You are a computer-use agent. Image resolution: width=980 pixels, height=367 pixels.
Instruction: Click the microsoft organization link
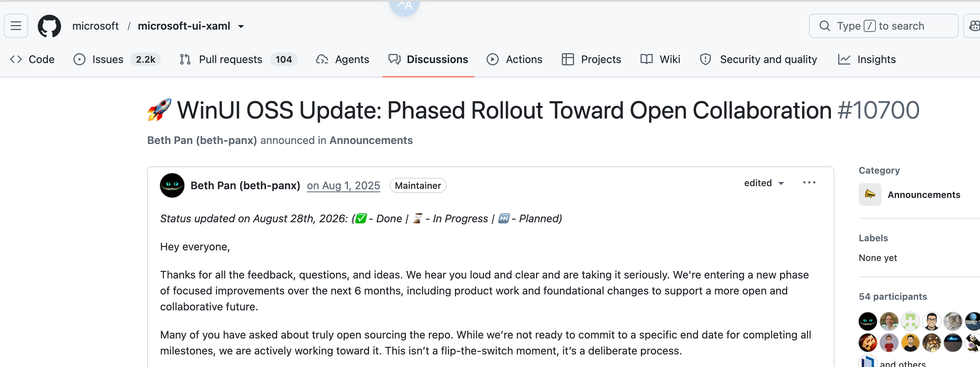[95, 26]
